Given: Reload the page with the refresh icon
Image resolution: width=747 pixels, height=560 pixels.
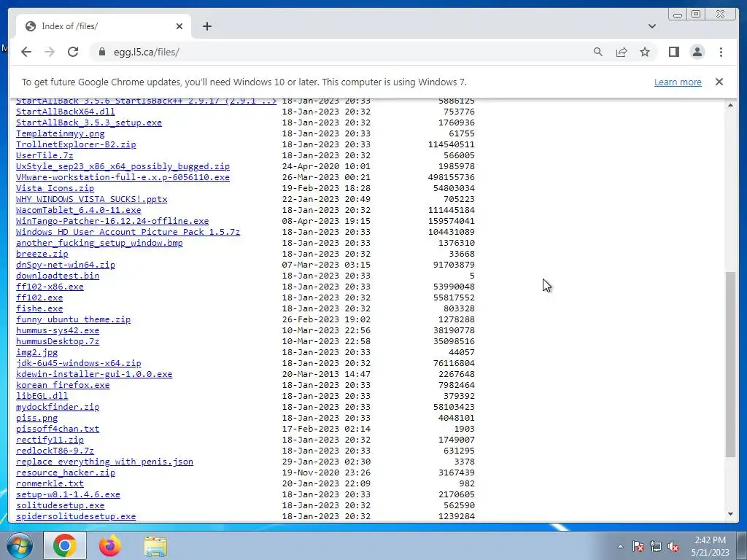Looking at the screenshot, I should click(73, 52).
